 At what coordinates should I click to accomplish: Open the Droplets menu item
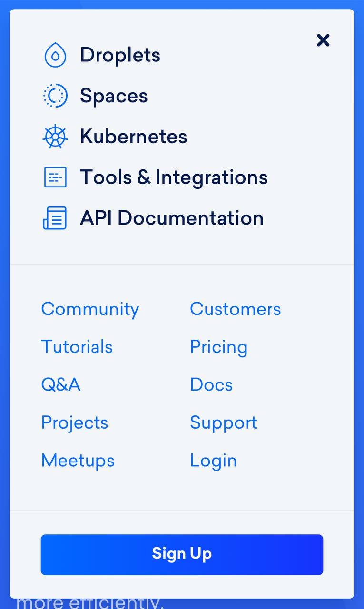[x=120, y=55]
